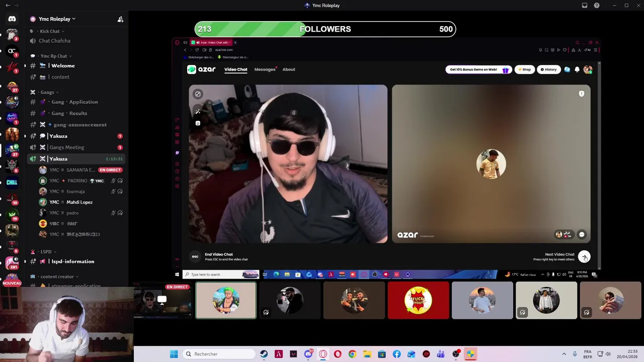
Task: Click the Azar Shop button
Action: pyautogui.click(x=524, y=69)
